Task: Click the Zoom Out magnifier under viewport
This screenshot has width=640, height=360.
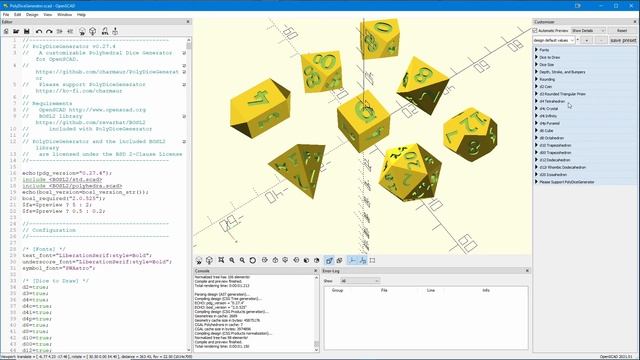Action: [242, 260]
